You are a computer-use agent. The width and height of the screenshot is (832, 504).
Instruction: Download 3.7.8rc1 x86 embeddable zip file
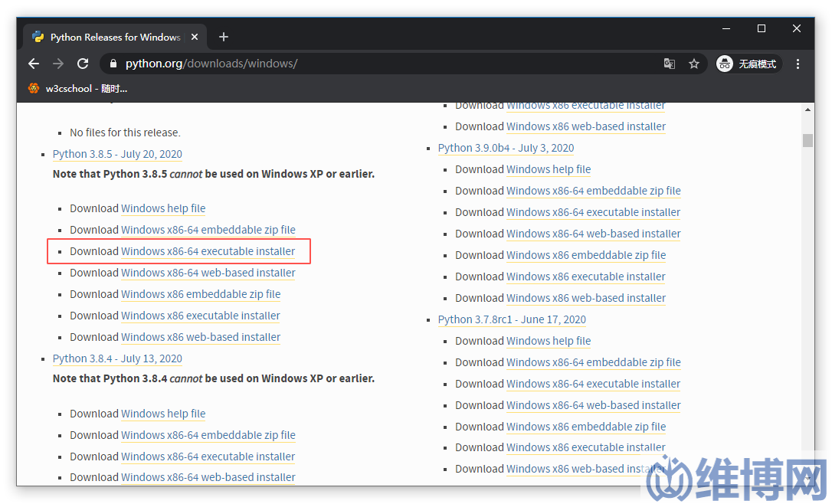pyautogui.click(x=586, y=427)
